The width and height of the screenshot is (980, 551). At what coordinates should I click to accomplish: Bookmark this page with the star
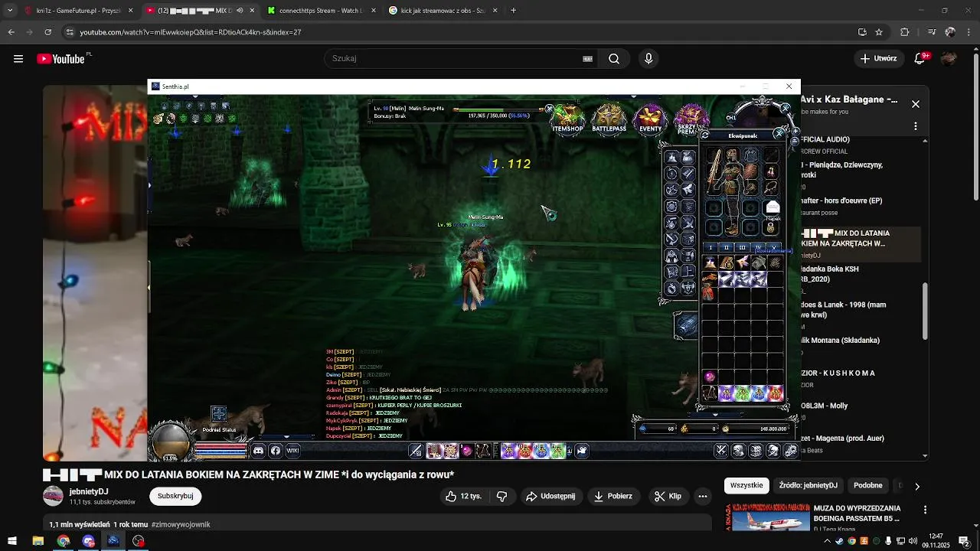coord(879,32)
